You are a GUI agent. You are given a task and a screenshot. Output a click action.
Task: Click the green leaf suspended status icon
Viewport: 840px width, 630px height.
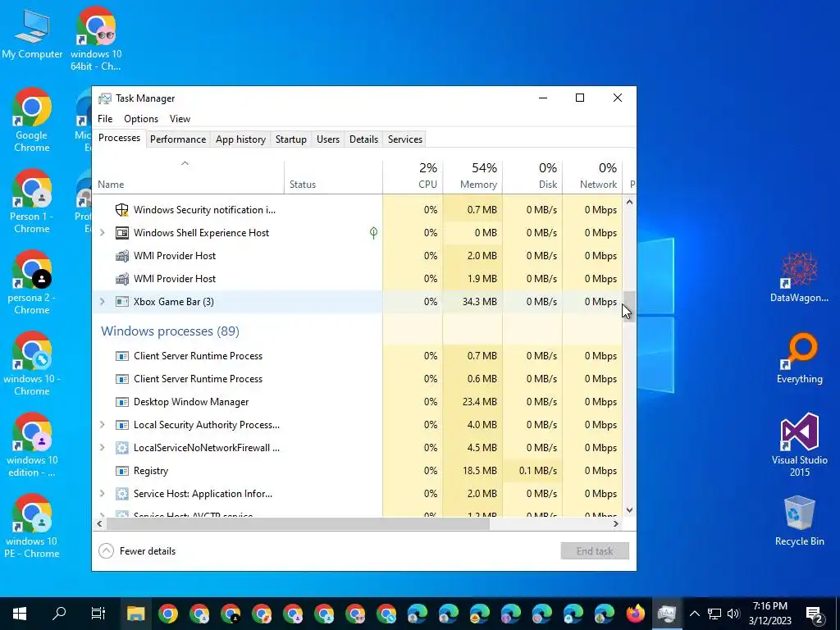(373, 232)
